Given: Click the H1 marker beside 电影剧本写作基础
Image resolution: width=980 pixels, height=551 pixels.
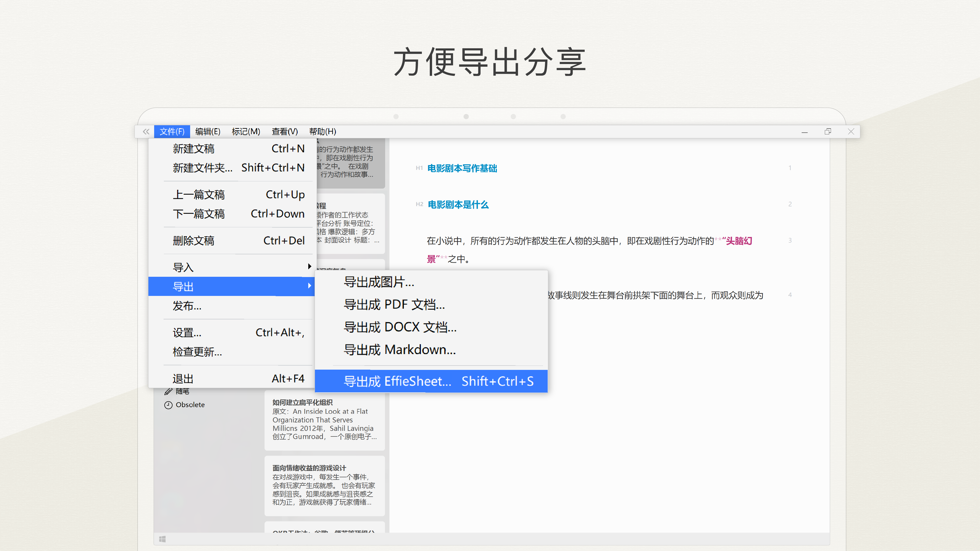Looking at the screenshot, I should click(x=419, y=168).
